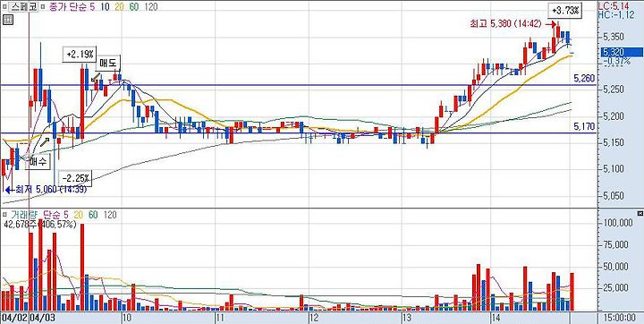
Task: Click the 12 o'clock time axis label
Action: (314, 318)
